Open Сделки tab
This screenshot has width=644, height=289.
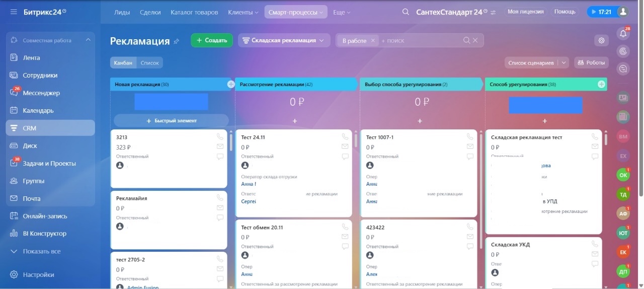(150, 12)
